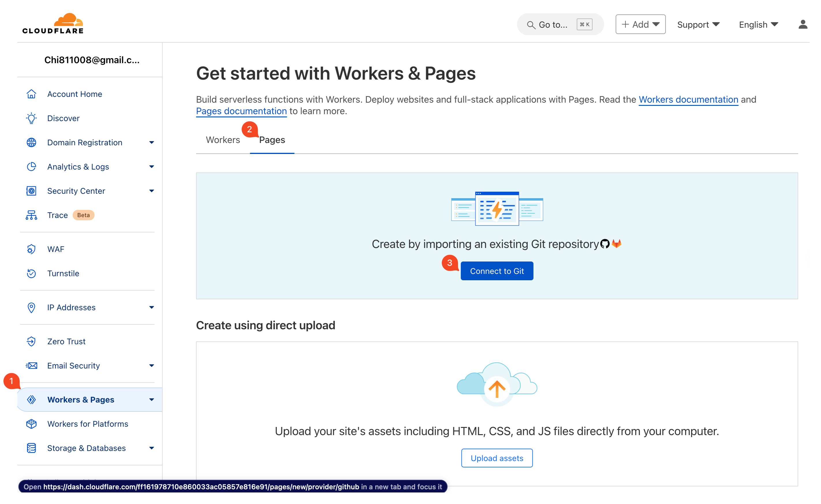Screen dimensions: 821x504
Task: Click the Security Center icon
Action: click(31, 191)
